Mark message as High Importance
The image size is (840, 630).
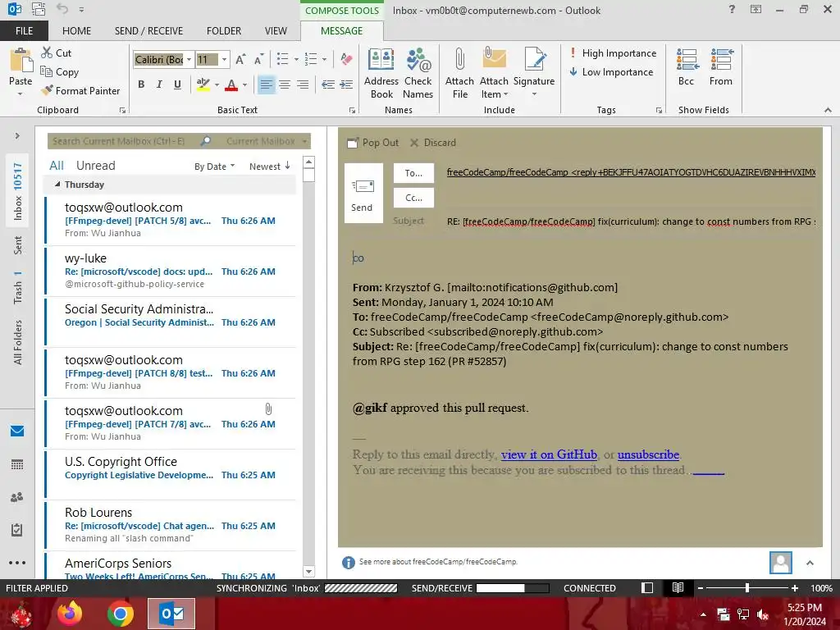(x=614, y=53)
